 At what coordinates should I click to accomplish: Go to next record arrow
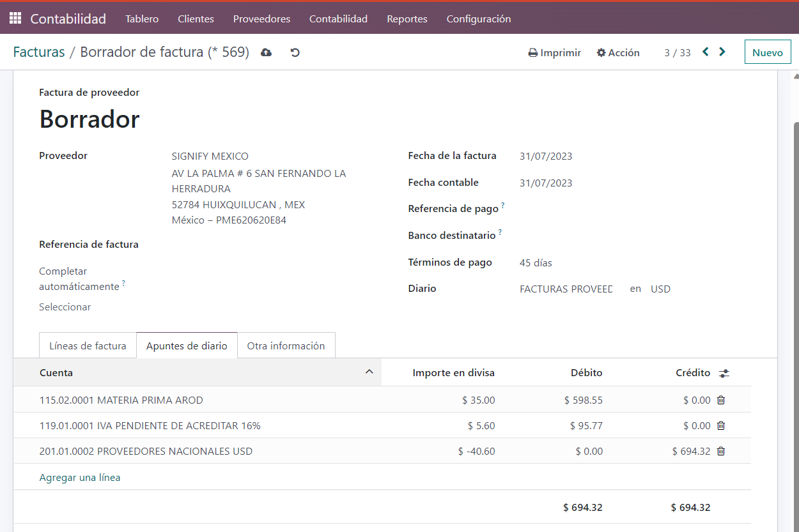click(x=722, y=52)
